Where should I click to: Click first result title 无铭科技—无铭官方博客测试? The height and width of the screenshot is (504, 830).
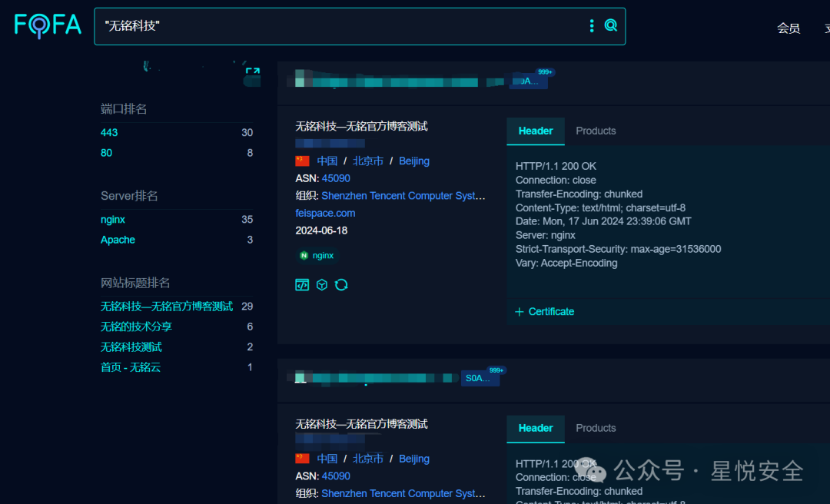point(361,126)
